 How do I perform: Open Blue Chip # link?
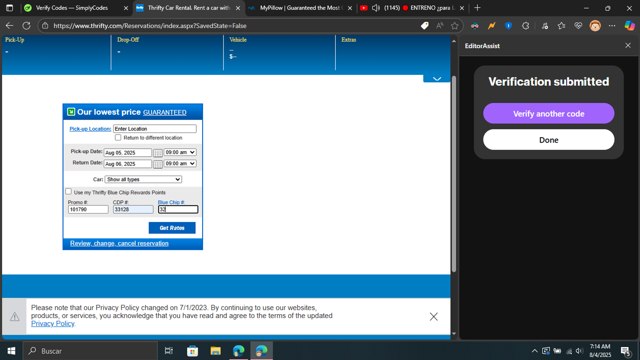click(171, 202)
